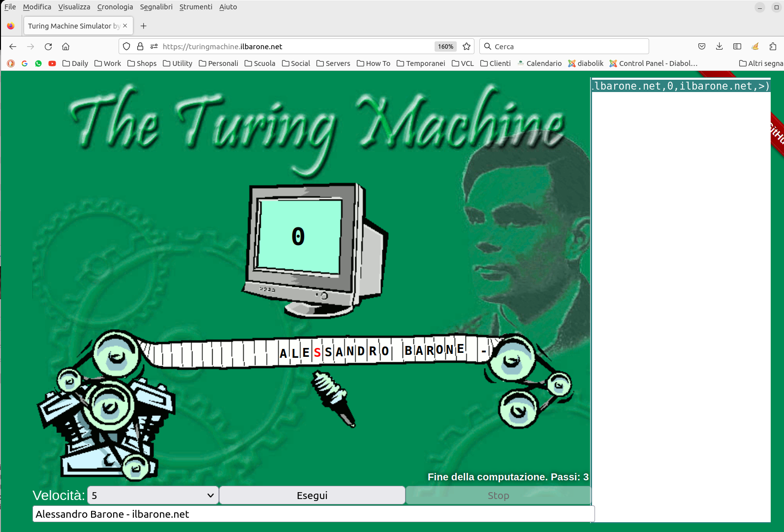This screenshot has height=532, width=784.
Task: Bookmark this page with the star icon
Action: coord(467,47)
